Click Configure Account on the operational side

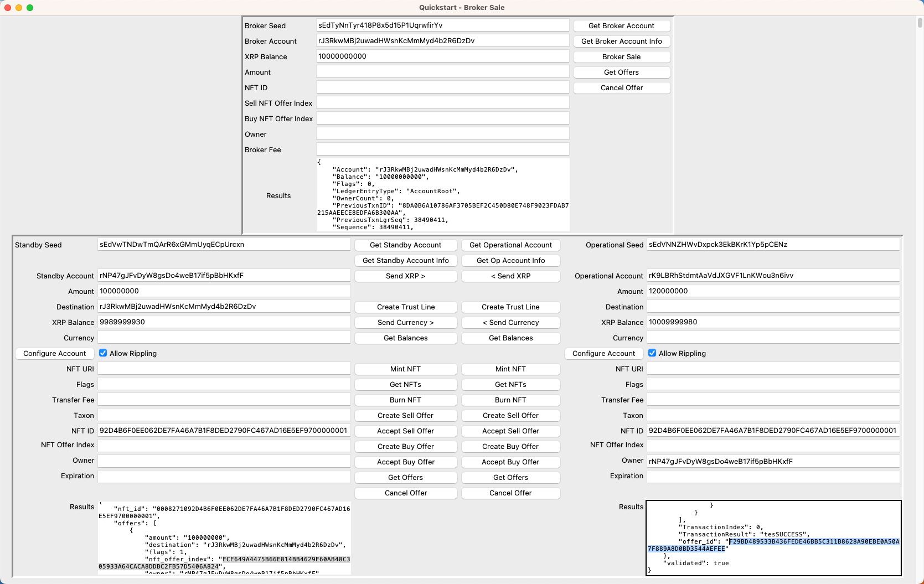pyautogui.click(x=603, y=354)
